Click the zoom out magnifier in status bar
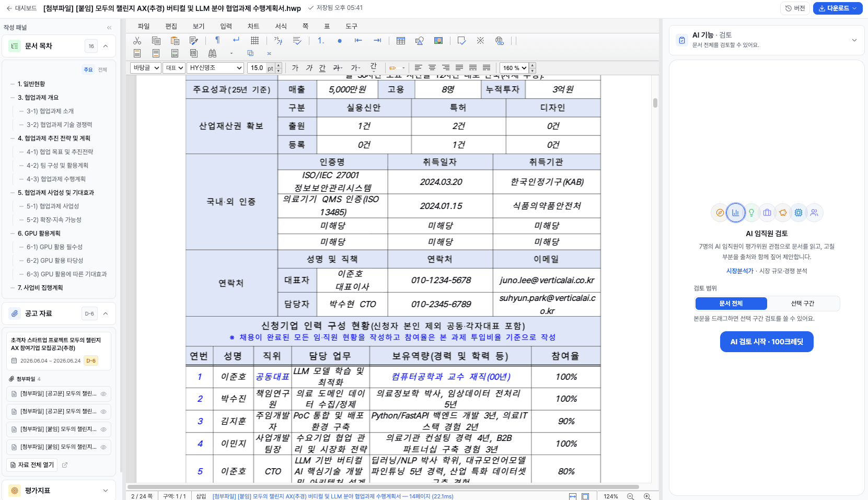The width and height of the screenshot is (868, 500). pos(630,496)
